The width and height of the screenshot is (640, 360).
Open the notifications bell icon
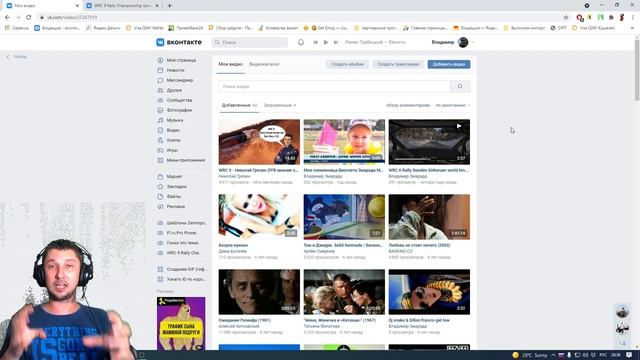tap(301, 42)
